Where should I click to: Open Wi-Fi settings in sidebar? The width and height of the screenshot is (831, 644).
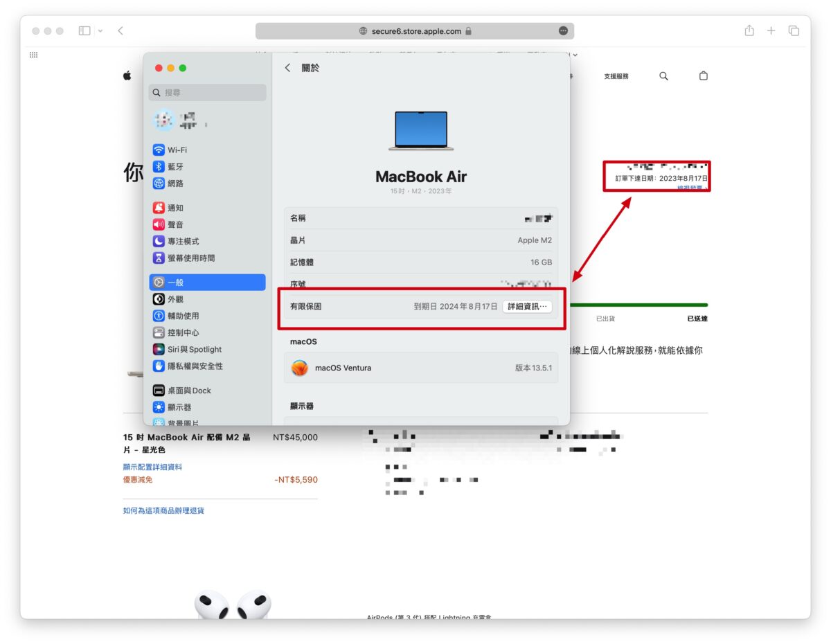[x=207, y=150]
